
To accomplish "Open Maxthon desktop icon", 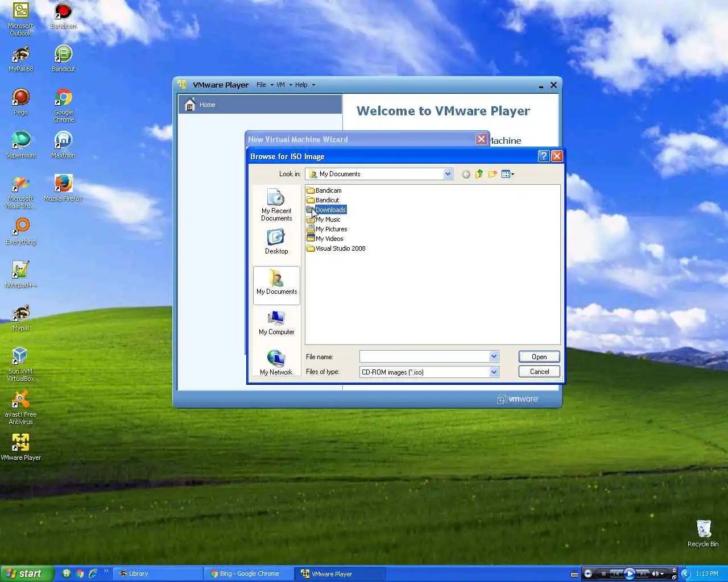I will pyautogui.click(x=63, y=145).
